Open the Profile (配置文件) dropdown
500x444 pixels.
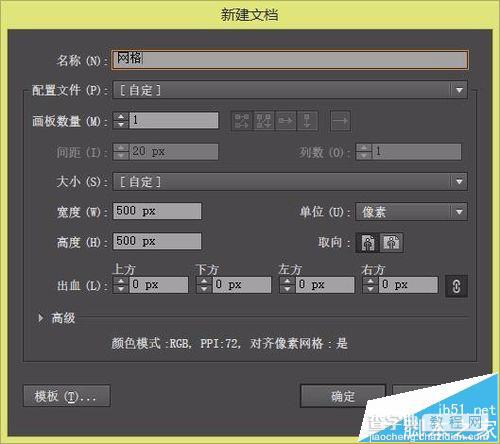pos(290,90)
